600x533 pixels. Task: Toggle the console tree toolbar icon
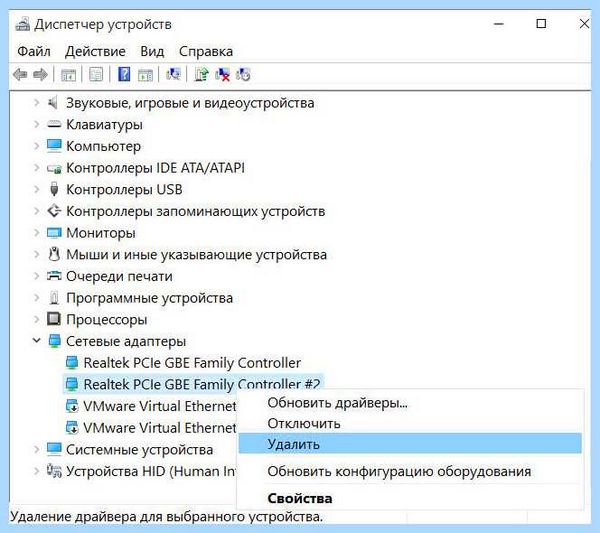coord(68,74)
